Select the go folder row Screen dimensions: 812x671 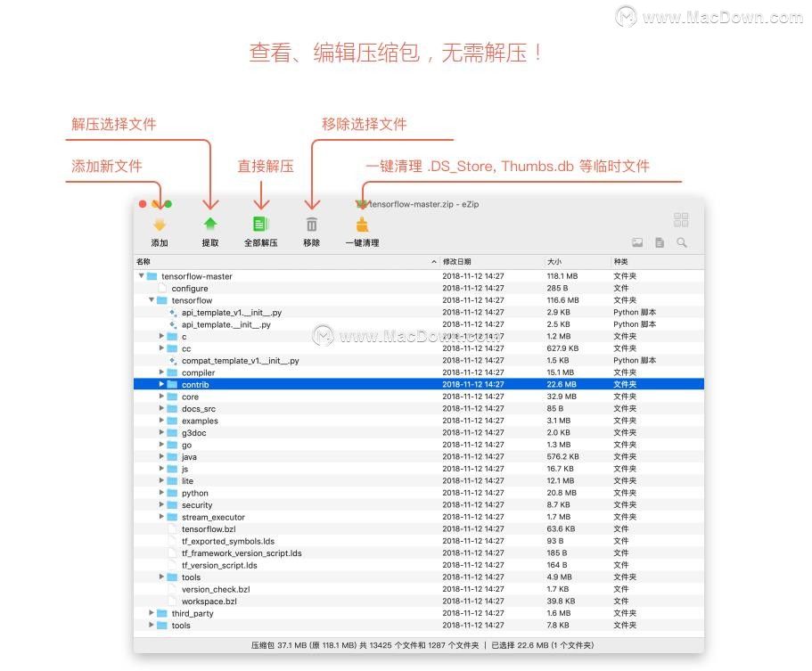pos(418,445)
